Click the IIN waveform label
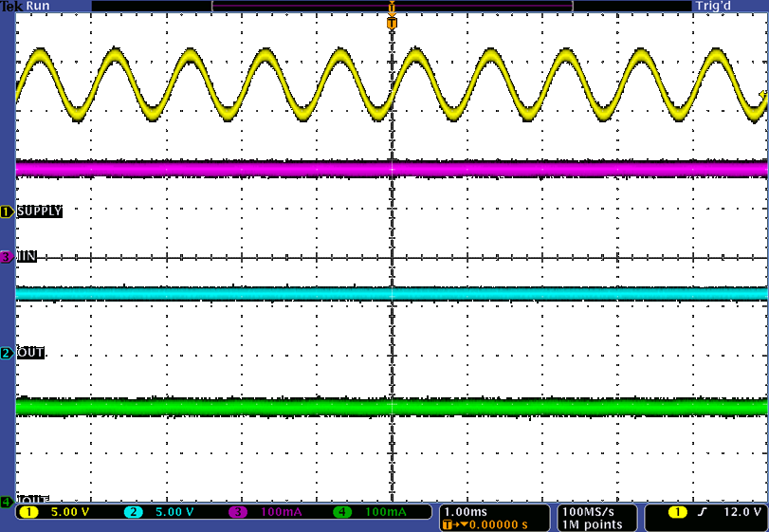 (27, 256)
